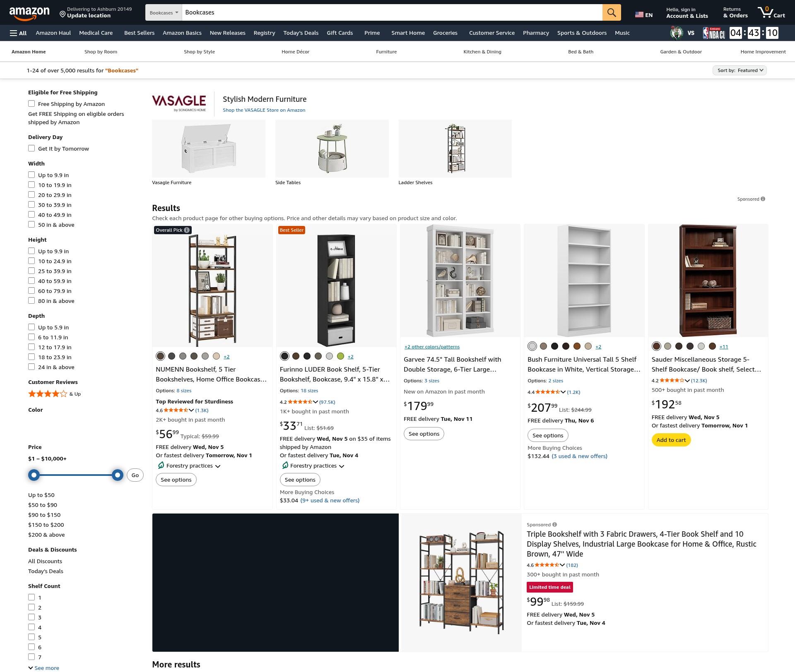Image resolution: width=795 pixels, height=672 pixels.
Task: Click the price filter Go button
Action: [x=135, y=475]
